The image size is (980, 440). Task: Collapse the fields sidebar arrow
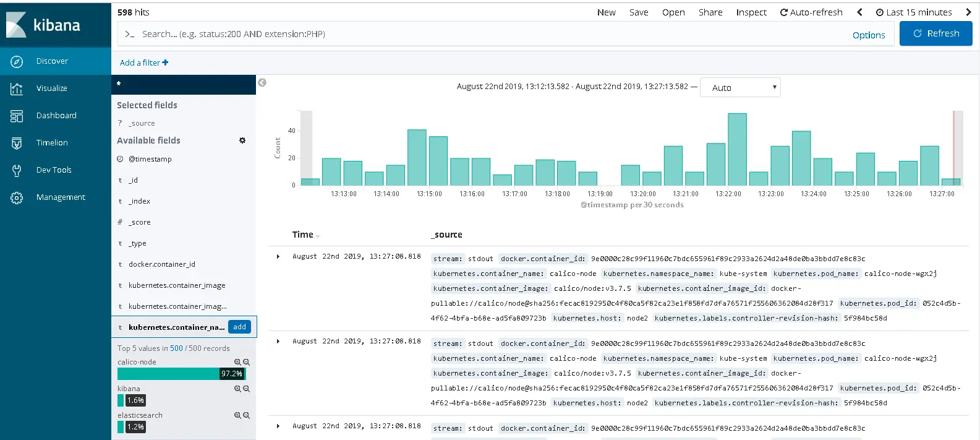262,82
